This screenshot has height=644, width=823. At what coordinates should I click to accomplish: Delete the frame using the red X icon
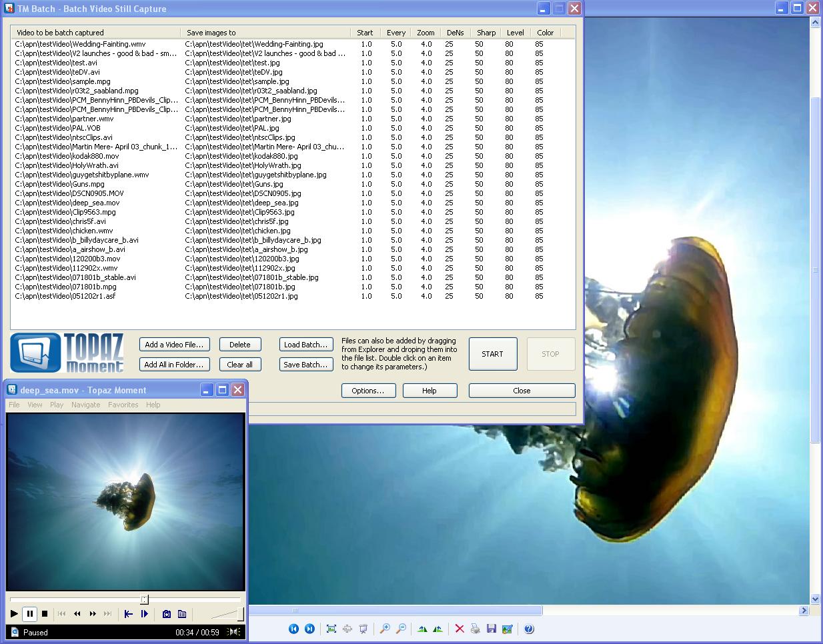click(x=460, y=629)
